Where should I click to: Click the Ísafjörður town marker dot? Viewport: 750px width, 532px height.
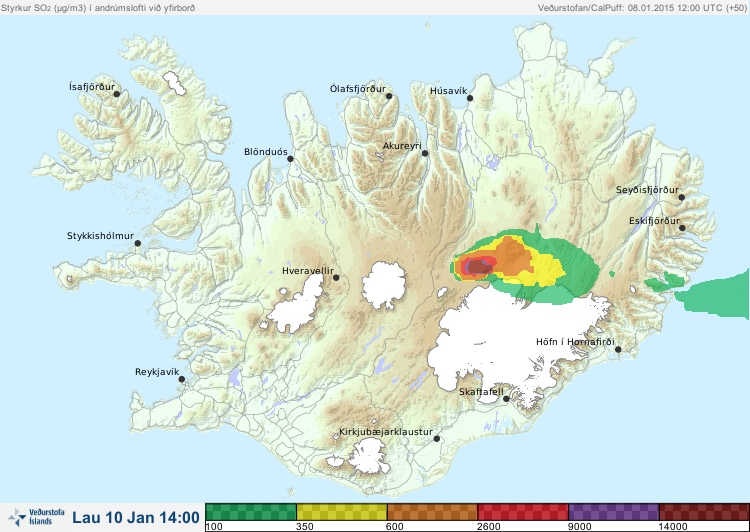coord(116,94)
